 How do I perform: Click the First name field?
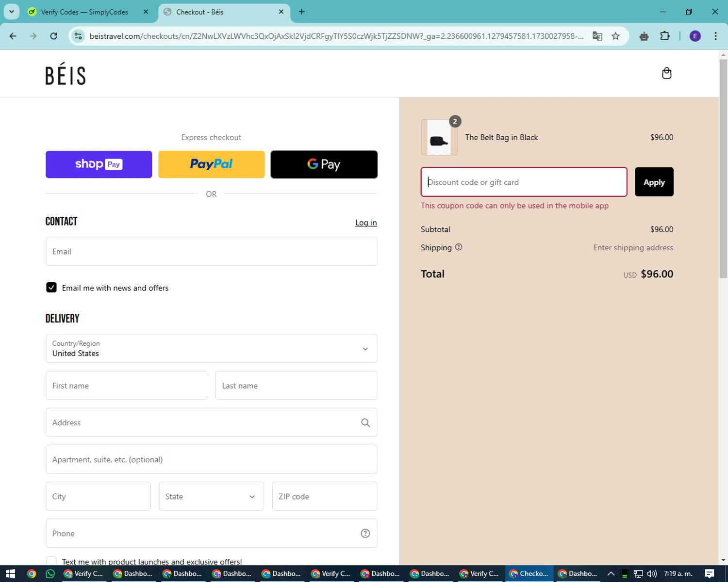[126, 386]
